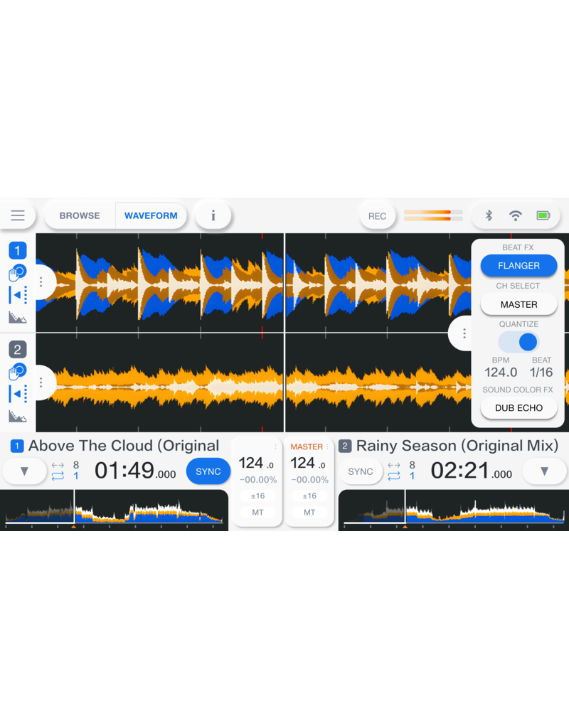Switch to the BROWSE tab
The height and width of the screenshot is (728, 569).
80,215
